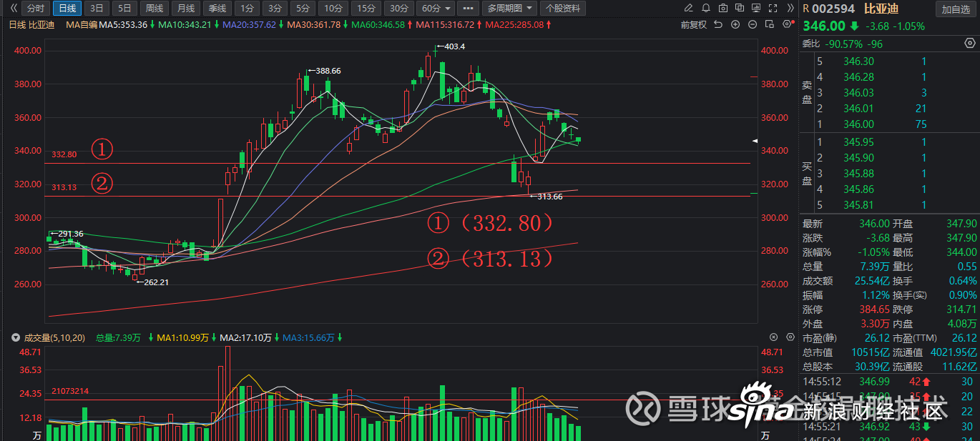Set a price alert with bell icon
Image resolution: width=980 pixels, height=441 pixels.
pos(705,9)
